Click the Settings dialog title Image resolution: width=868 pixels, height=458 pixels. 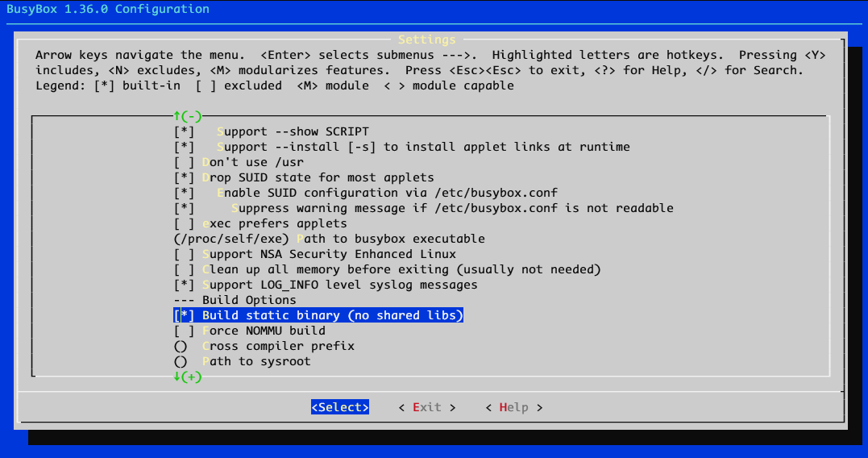(x=427, y=40)
